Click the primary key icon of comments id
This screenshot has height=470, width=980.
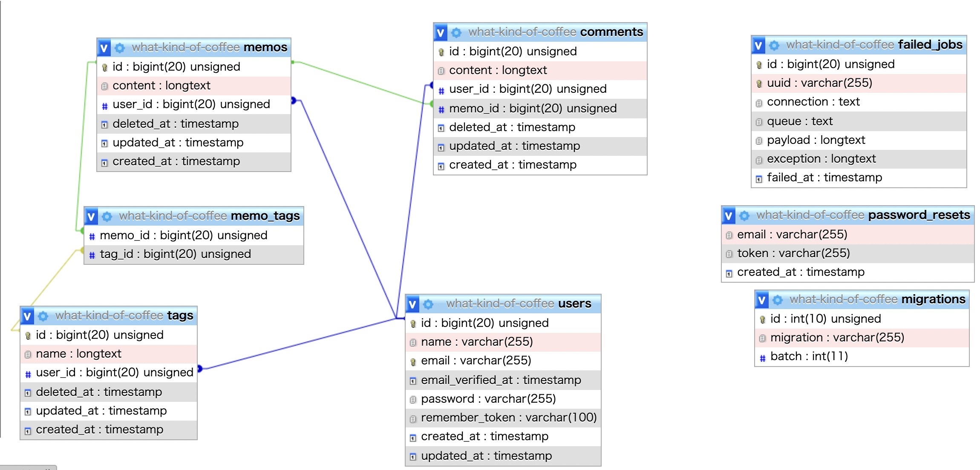[441, 52]
